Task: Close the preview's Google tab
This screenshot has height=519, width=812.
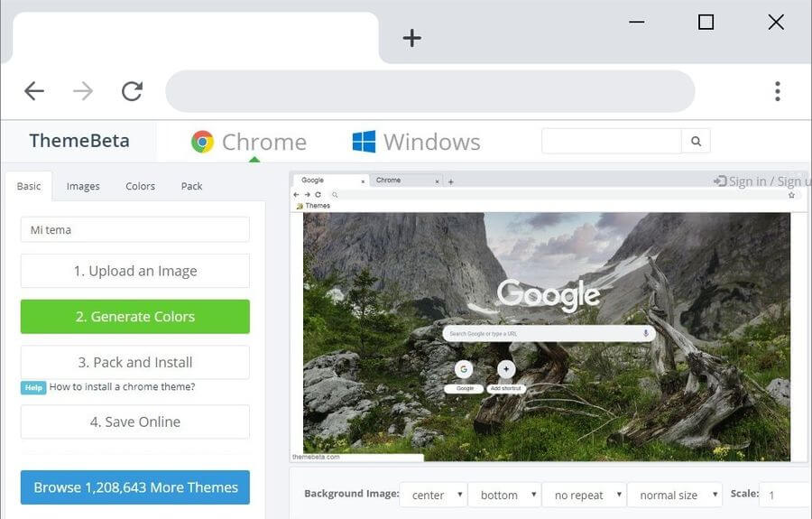Action: coord(363,181)
